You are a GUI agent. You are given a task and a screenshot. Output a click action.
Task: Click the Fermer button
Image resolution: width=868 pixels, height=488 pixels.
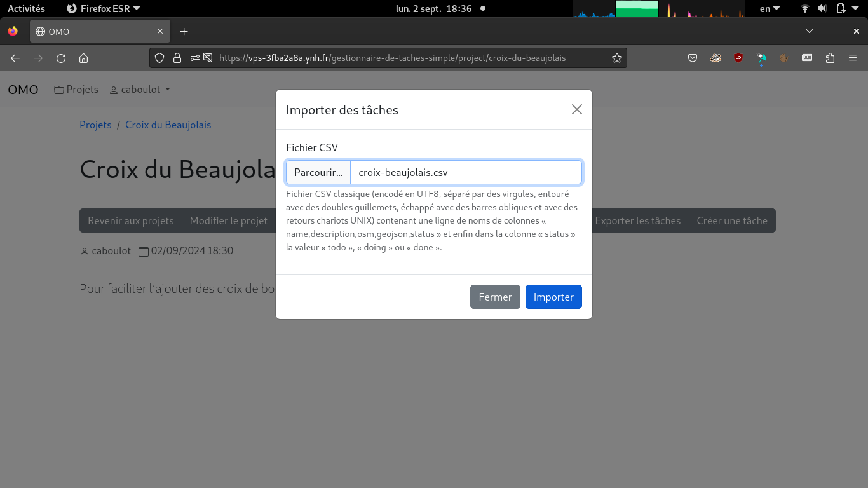(495, 297)
